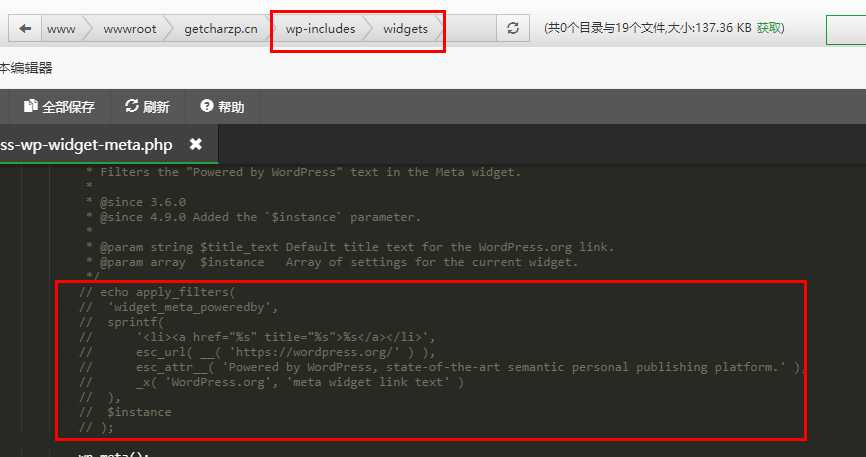Screen dimensions: 866x457
Task: Click the commented sprintf( line
Action: (x=122, y=322)
